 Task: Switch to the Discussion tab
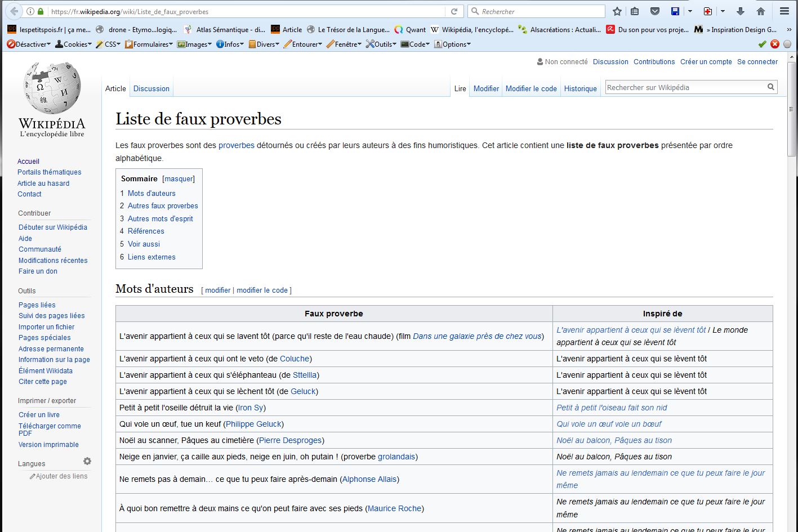click(x=151, y=88)
